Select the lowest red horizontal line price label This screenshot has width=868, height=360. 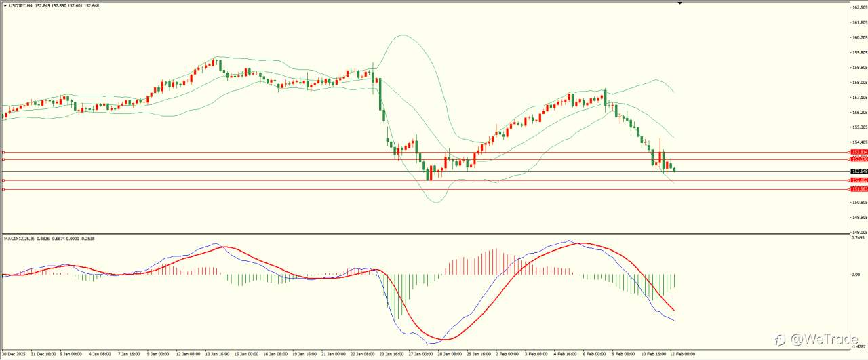pyautogui.click(x=859, y=189)
